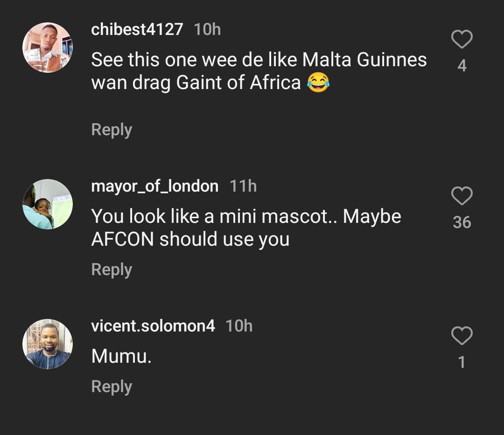This screenshot has height=435, width=504.
Task: View vicent.solomon4's profile photo
Action: (48, 344)
